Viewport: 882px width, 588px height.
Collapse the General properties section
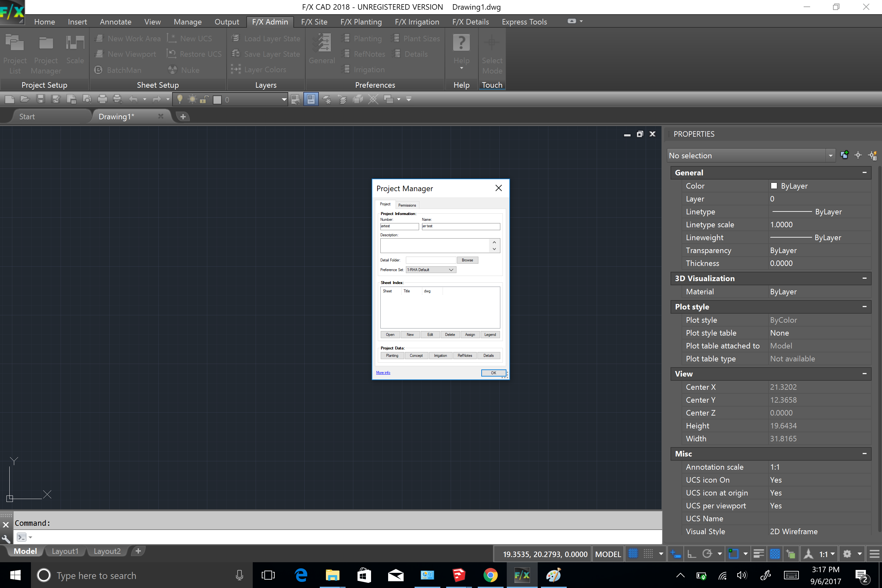pos(864,172)
